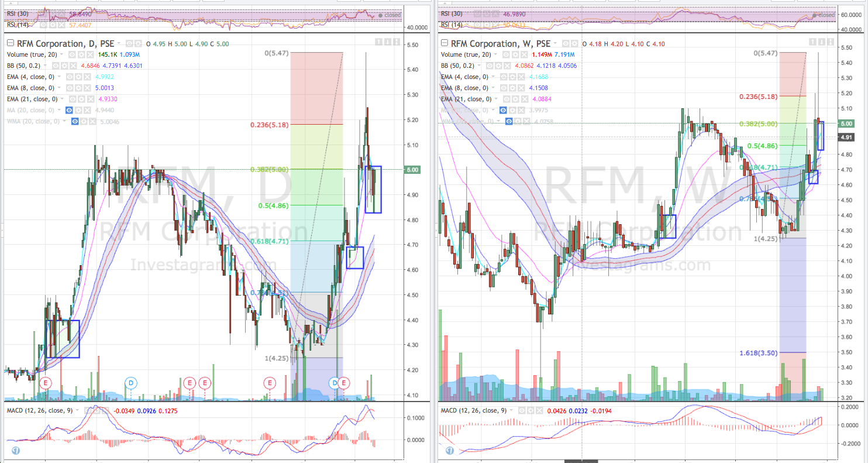The image size is (868, 463).
Task: Open dropdown arrow for weekly MACD indicator
Action: coord(511,410)
